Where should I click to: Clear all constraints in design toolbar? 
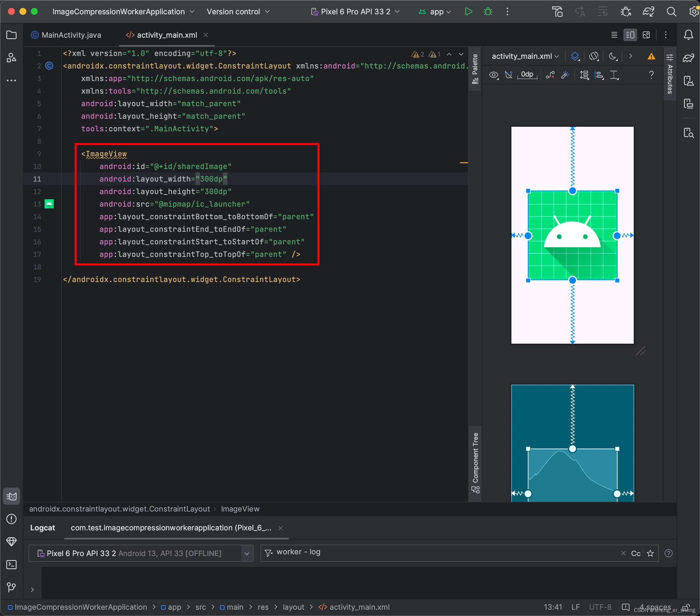pos(550,75)
